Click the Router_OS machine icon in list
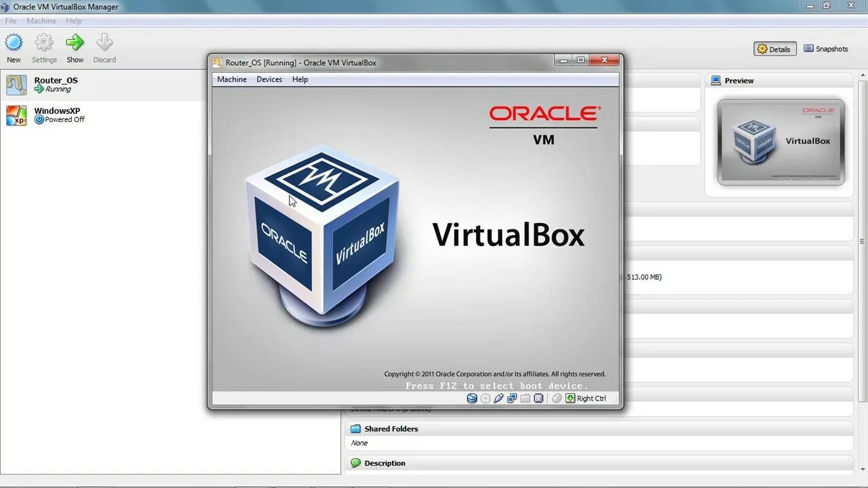The width and height of the screenshot is (868, 488). pos(16,85)
